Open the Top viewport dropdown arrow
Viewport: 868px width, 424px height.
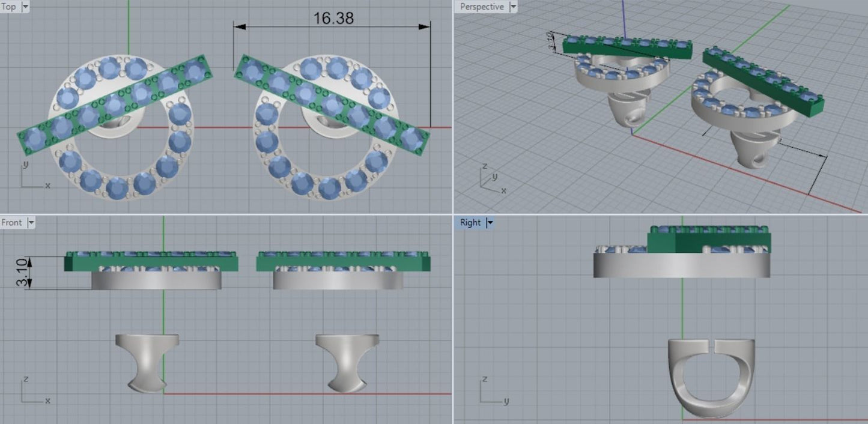25,7
